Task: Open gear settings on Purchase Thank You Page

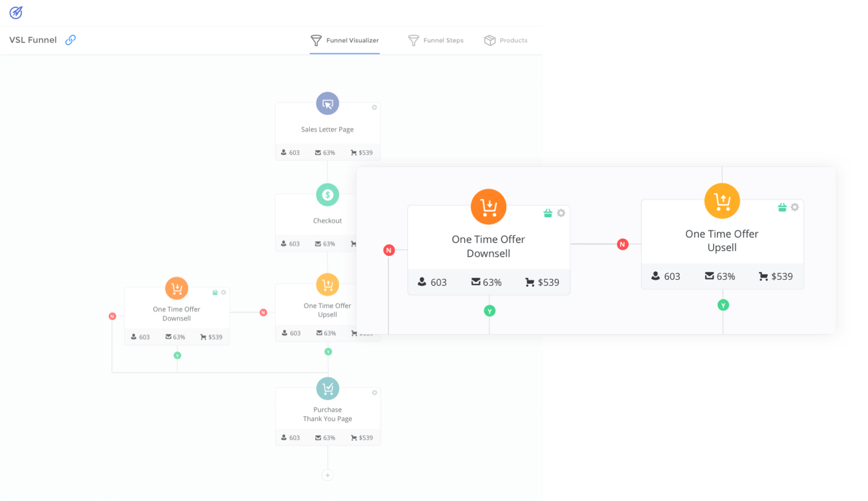Action: click(374, 393)
